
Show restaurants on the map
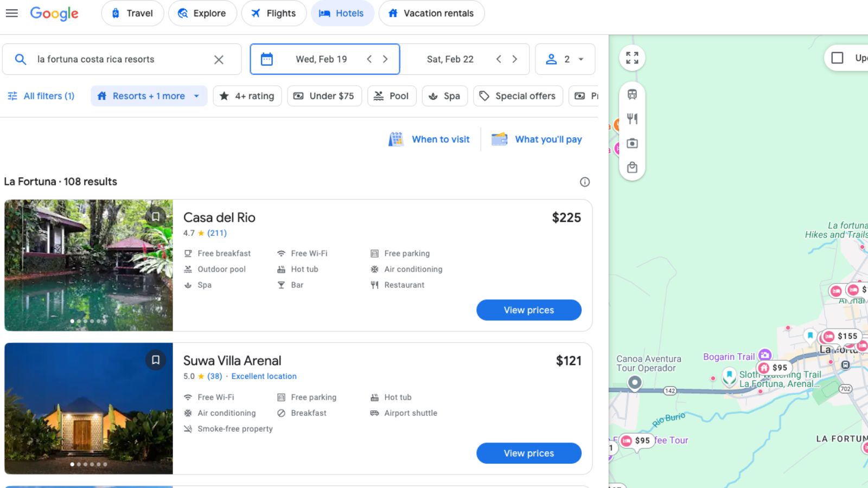(x=631, y=118)
